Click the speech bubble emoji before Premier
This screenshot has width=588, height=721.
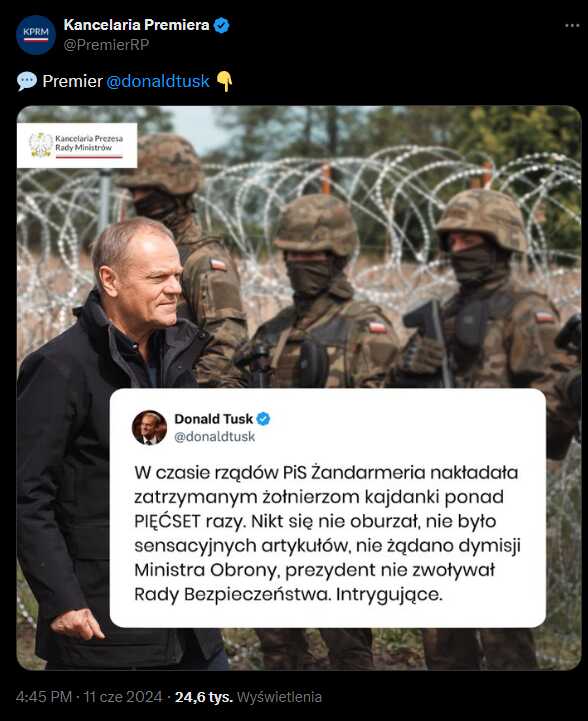click(27, 81)
